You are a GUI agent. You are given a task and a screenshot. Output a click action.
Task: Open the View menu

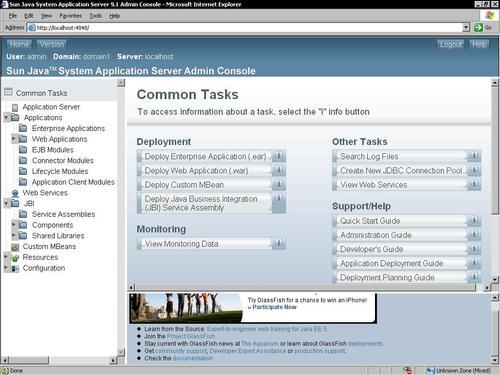pyautogui.click(x=46, y=16)
